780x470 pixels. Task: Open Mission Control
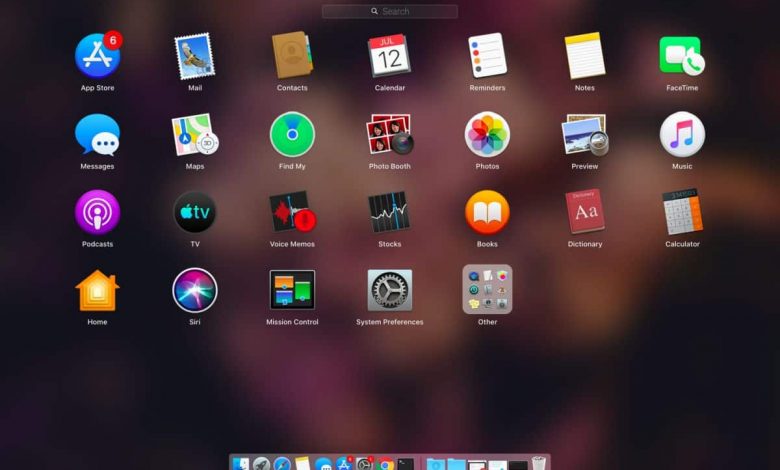[x=292, y=290]
